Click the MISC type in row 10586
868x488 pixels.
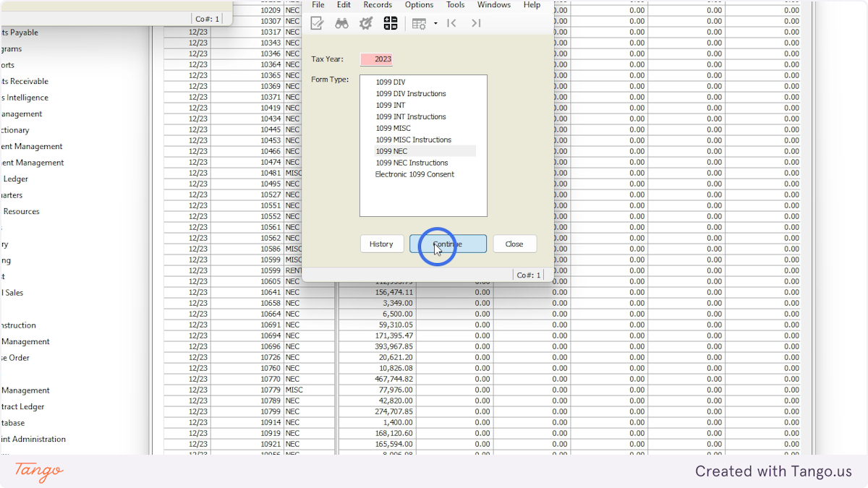coord(294,249)
